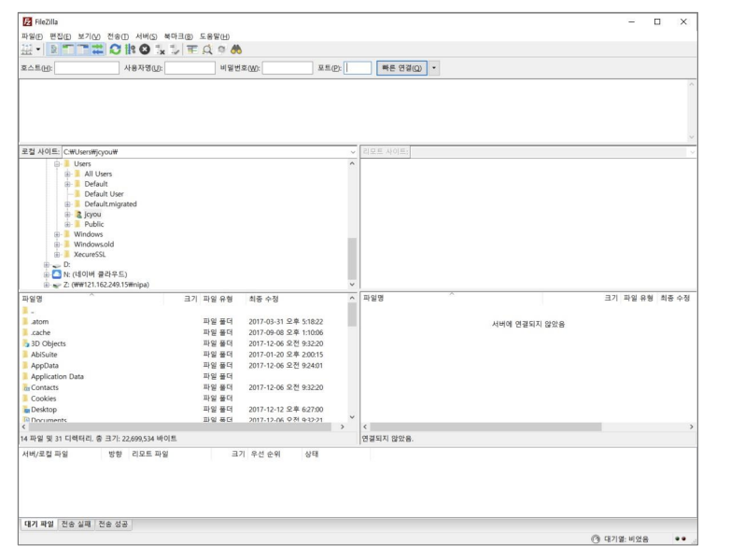Toggle processing of the transfer queue

click(130, 49)
